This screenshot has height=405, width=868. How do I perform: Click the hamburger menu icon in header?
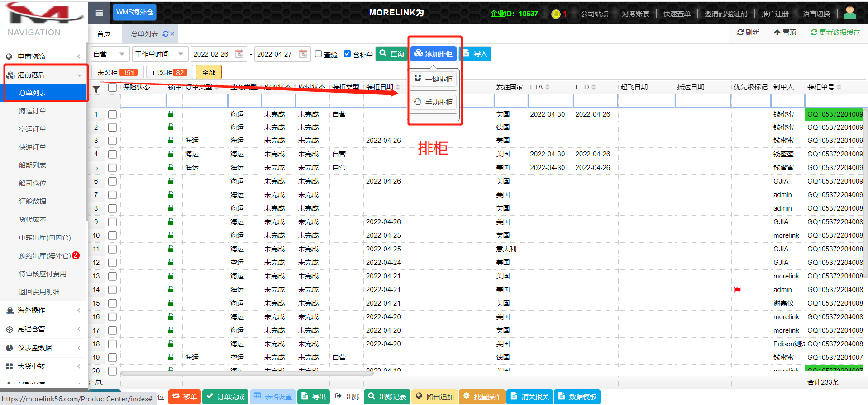point(100,13)
